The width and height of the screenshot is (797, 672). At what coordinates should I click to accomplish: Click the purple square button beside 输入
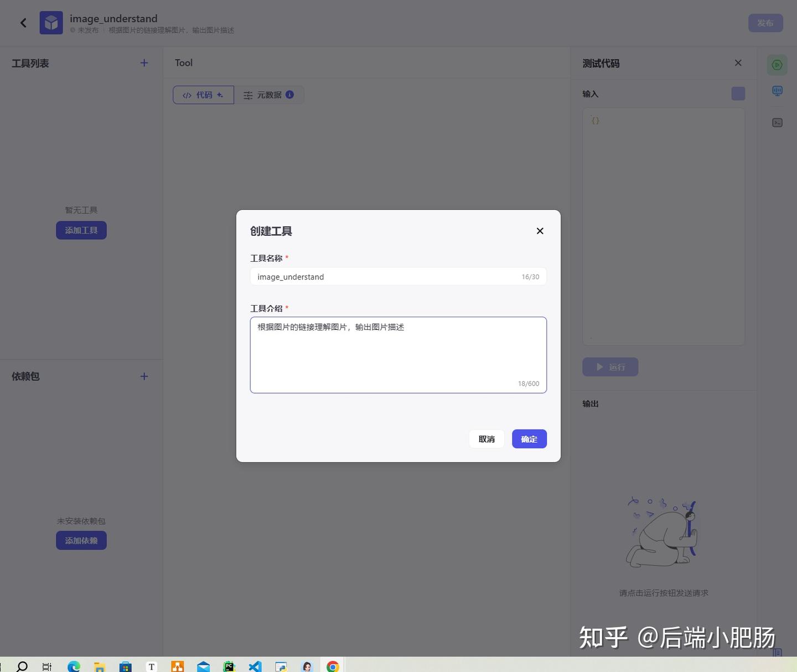738,94
